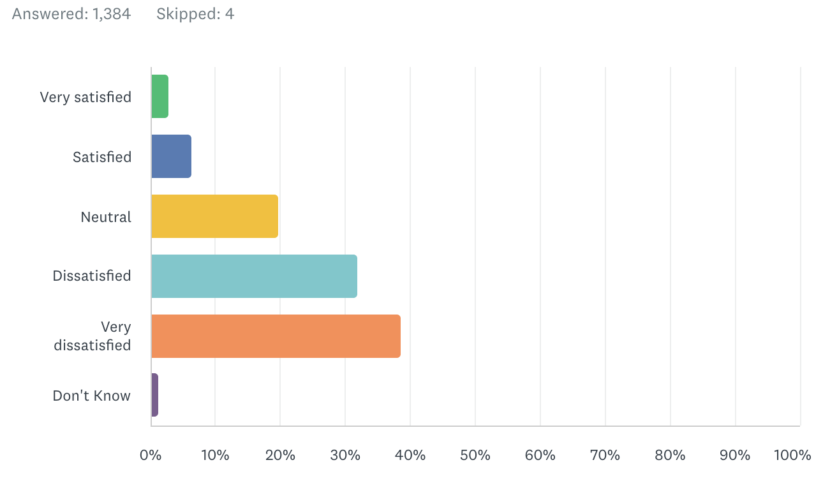823x504 pixels.
Task: Select the yellow Neutral bar
Action: (x=214, y=216)
